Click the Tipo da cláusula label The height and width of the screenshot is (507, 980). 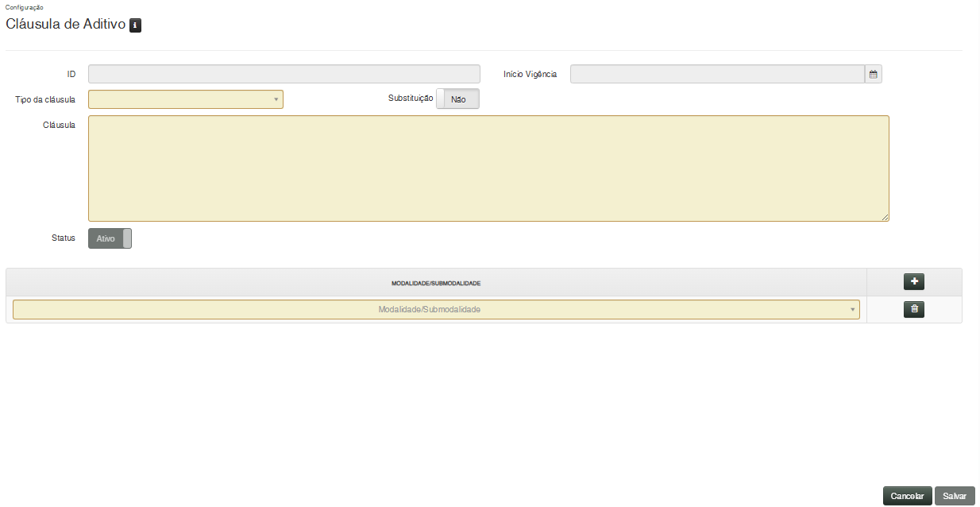click(45, 99)
